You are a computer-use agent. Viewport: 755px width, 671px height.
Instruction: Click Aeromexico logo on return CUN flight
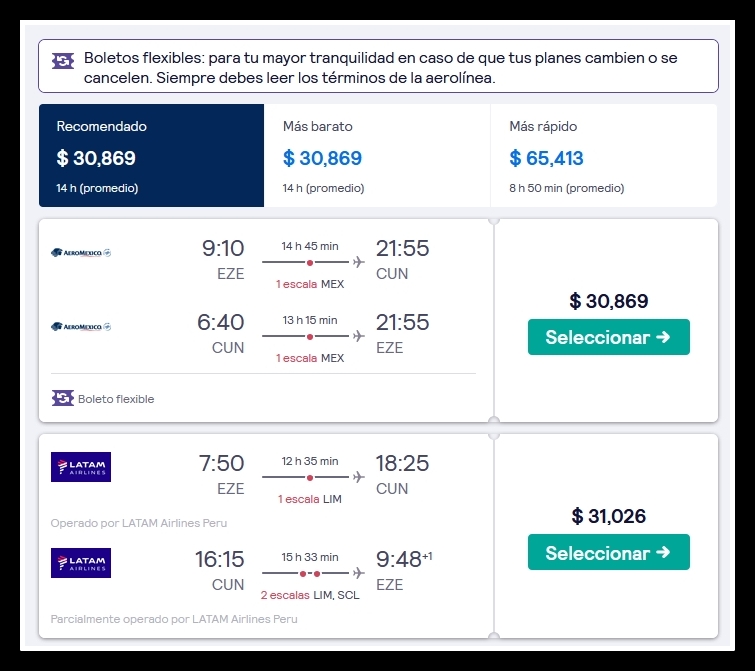81,327
